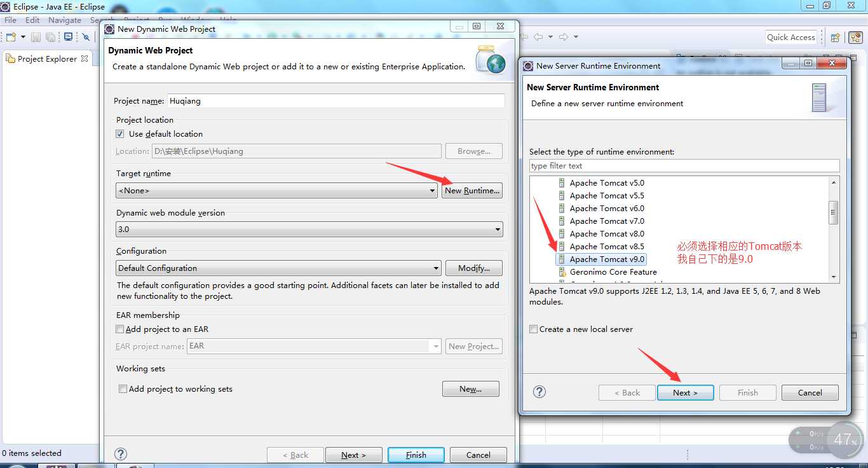The height and width of the screenshot is (468, 868).
Task: Click the New Runtime... button
Action: [x=472, y=190]
